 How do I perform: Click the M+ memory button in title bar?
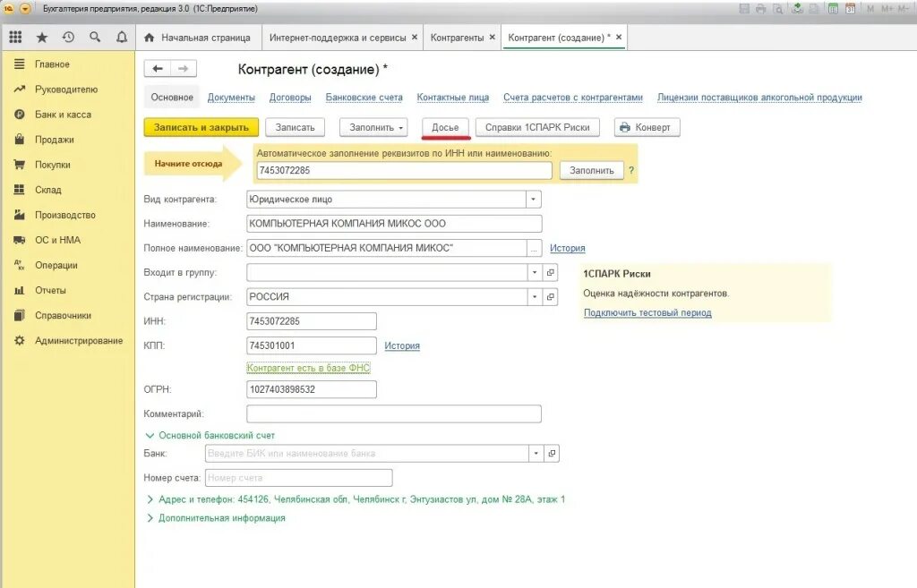[x=887, y=9]
